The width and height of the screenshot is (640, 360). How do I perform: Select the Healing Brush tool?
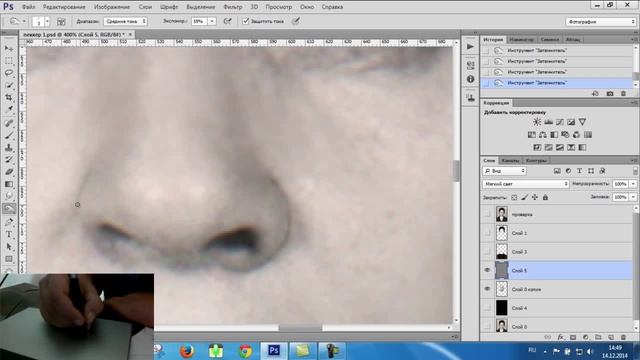coord(9,123)
